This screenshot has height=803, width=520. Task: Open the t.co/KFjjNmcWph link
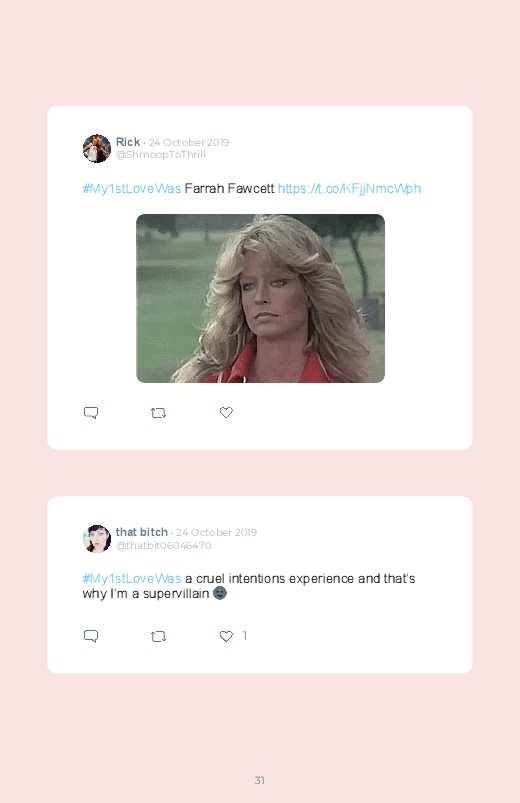(349, 189)
